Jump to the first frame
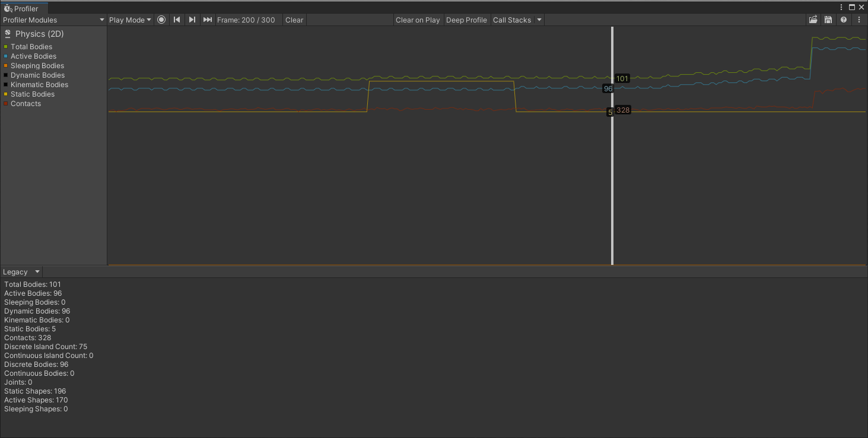The width and height of the screenshot is (868, 438). coord(177,20)
